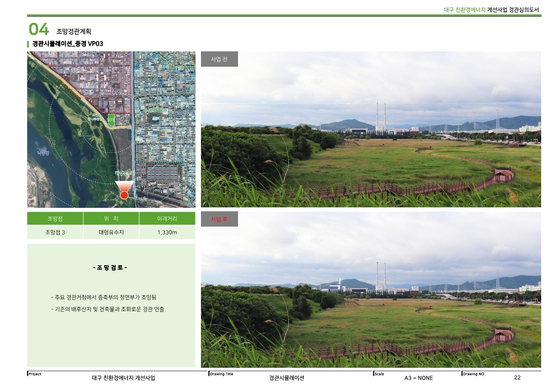
Task: Click the '낙동강' river label on the map
Action: 43,153
